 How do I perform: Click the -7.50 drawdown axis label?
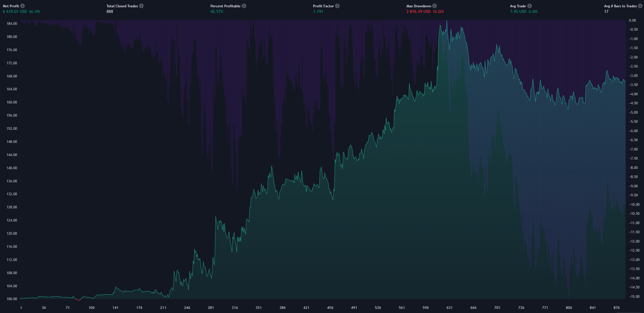tap(633, 158)
